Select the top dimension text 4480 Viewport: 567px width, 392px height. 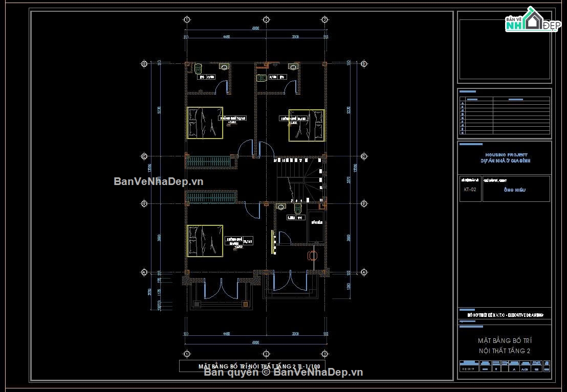pyautogui.click(x=226, y=37)
